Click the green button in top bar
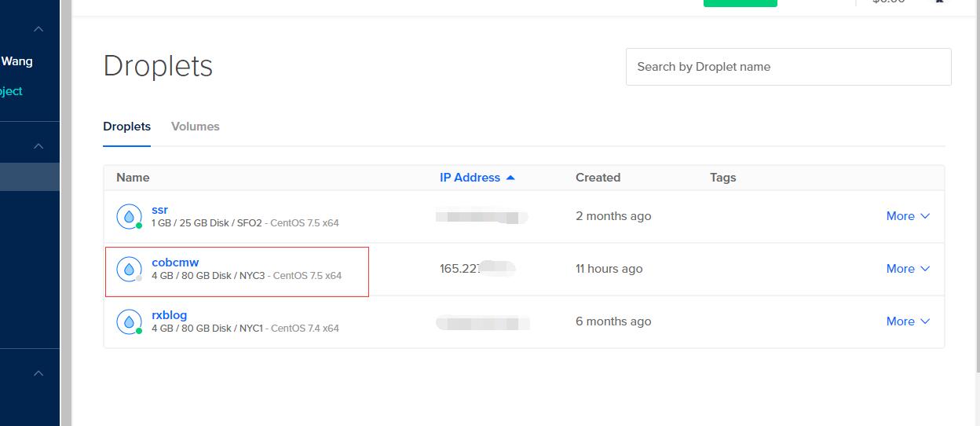This screenshot has width=980, height=426. pyautogui.click(x=740, y=2)
